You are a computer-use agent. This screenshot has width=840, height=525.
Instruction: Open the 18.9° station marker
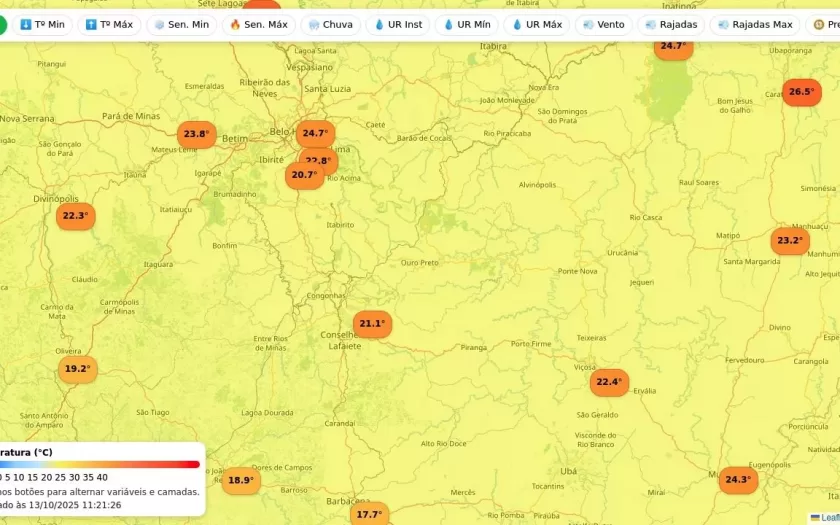(x=241, y=481)
